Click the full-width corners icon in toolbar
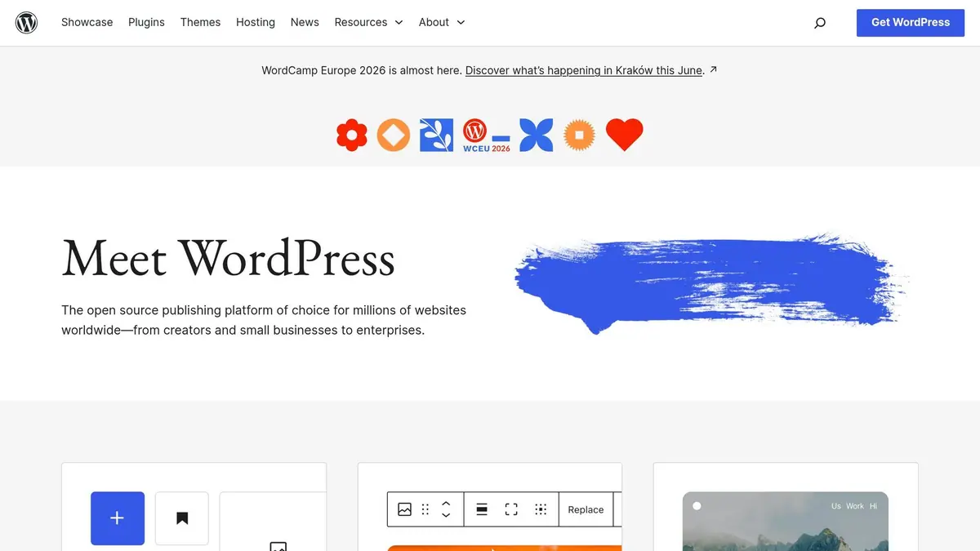Screen dimensions: 980x551 pos(511,509)
